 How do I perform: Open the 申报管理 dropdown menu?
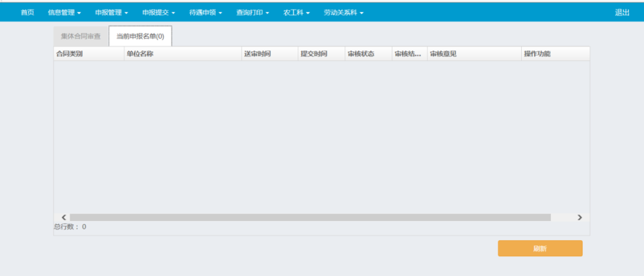click(x=112, y=13)
